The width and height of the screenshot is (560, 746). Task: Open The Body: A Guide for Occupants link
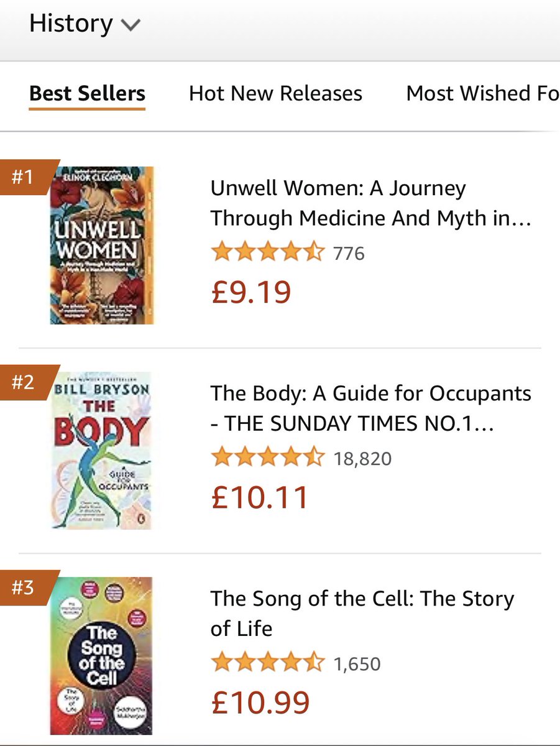tap(371, 408)
